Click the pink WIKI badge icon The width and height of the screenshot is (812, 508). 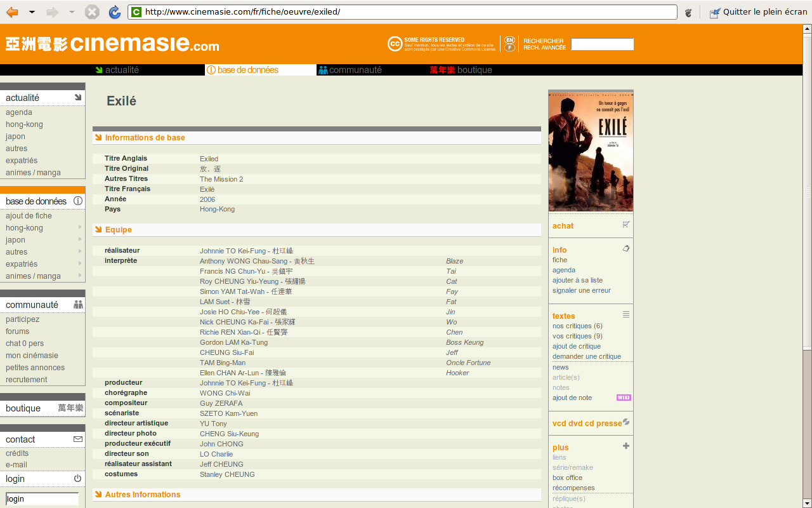click(624, 398)
